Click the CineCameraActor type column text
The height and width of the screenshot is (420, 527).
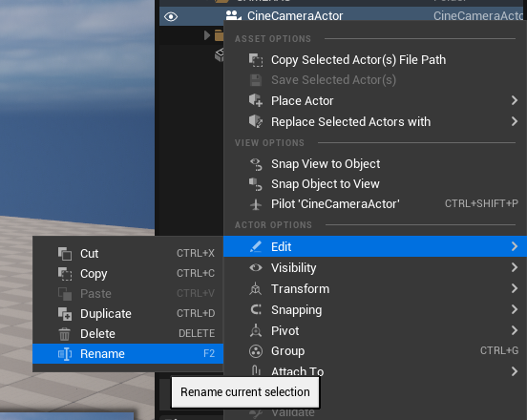[479, 16]
